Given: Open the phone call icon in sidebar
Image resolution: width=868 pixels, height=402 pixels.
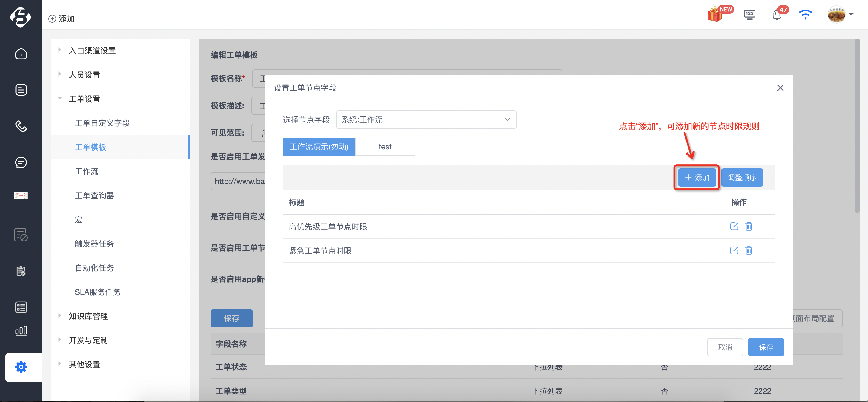Looking at the screenshot, I should (x=21, y=126).
